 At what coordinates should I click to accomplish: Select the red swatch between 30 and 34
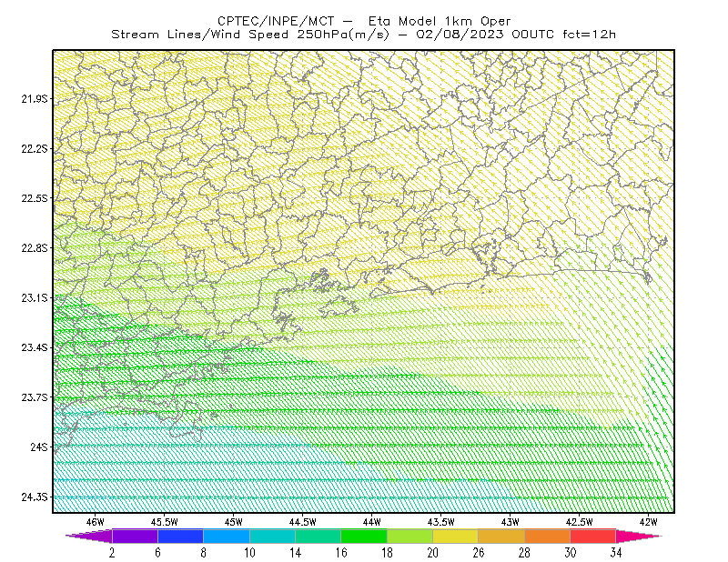(593, 536)
